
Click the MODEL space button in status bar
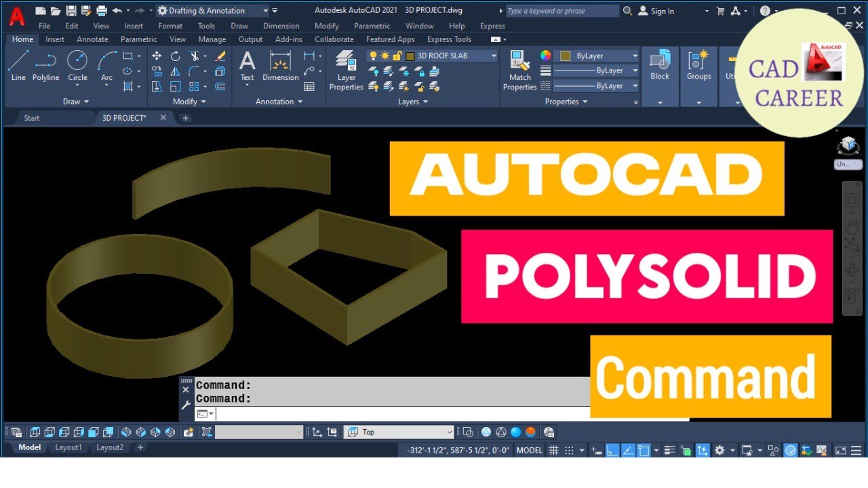[x=530, y=450]
